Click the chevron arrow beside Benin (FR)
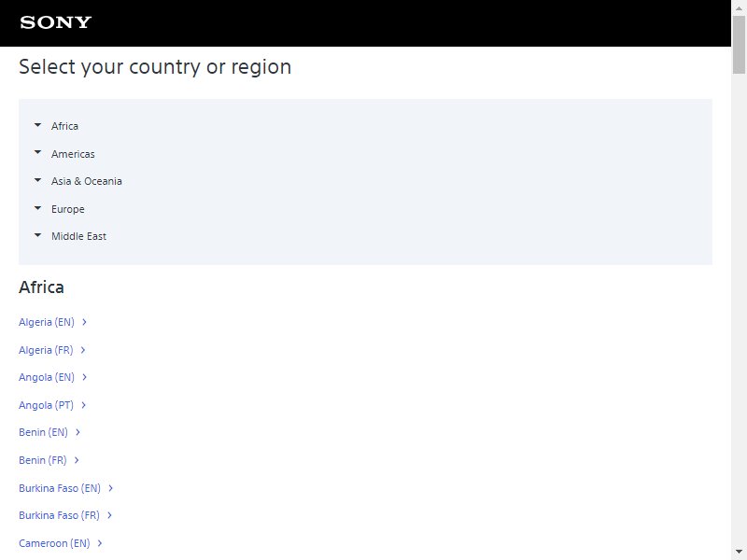 [x=77, y=460]
